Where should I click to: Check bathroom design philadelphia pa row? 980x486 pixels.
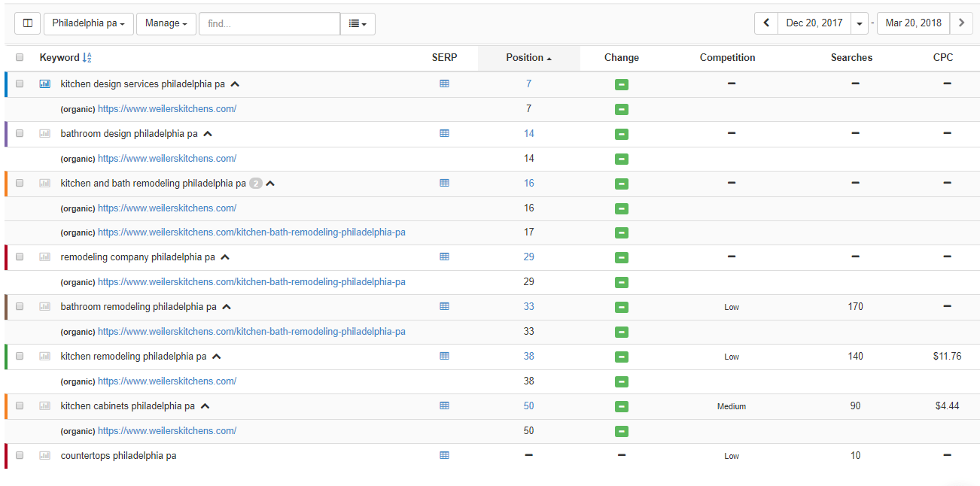tap(20, 133)
